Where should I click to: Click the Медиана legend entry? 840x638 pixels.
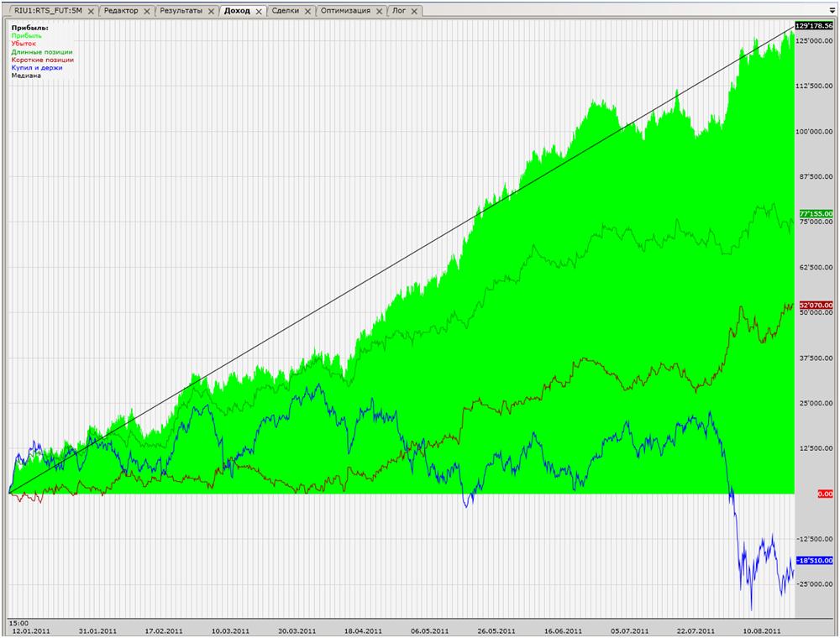26,76
